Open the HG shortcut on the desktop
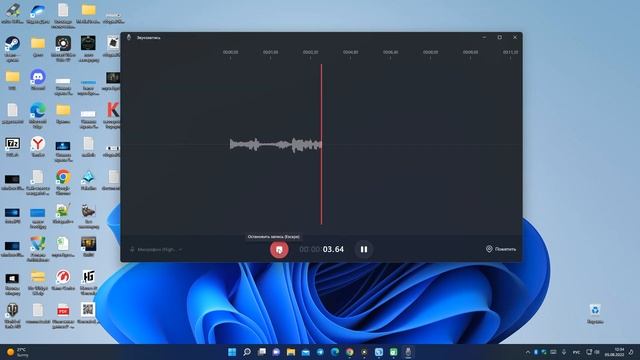This screenshot has width=640, height=360. click(x=88, y=282)
